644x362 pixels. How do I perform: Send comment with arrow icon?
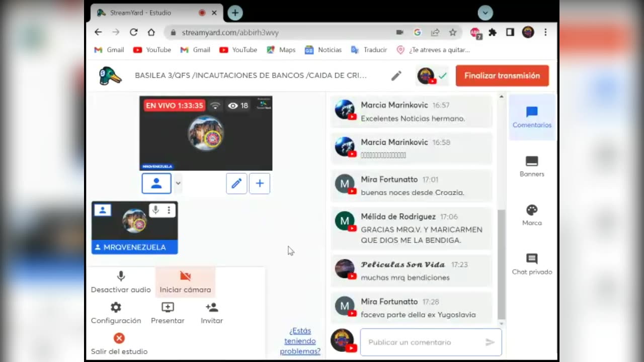coord(490,342)
